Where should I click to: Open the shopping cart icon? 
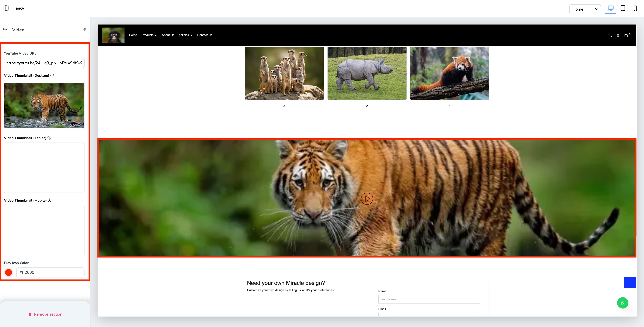point(626,35)
